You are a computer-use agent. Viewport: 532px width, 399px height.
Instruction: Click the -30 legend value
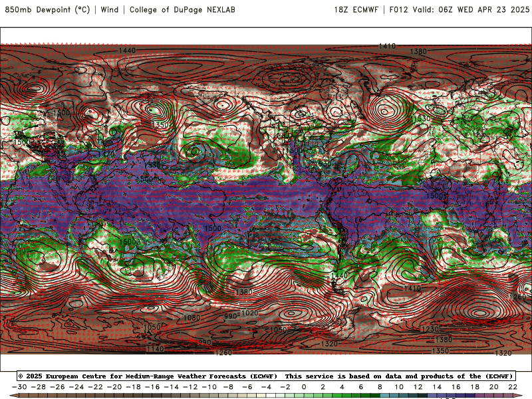(x=19, y=387)
